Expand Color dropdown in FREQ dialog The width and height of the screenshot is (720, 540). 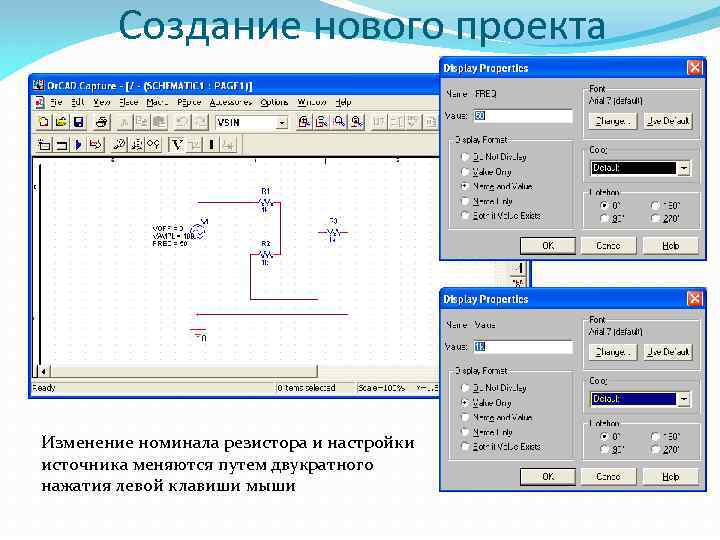click(x=684, y=168)
